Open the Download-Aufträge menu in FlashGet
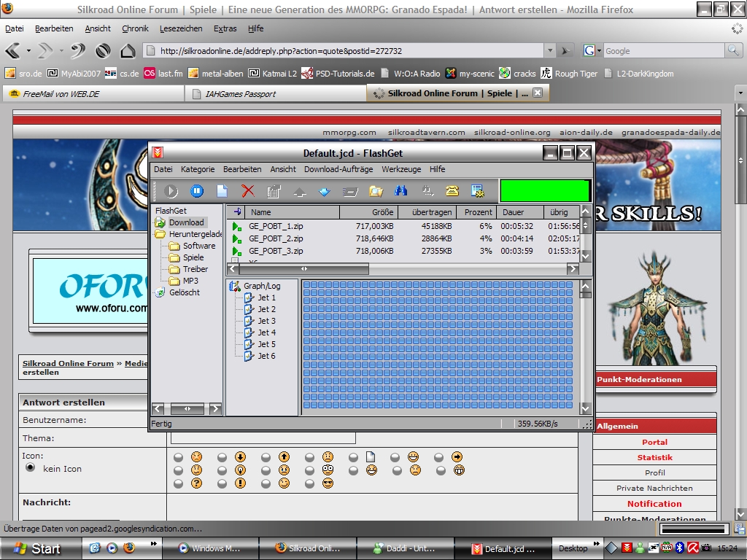This screenshot has width=747, height=560. tap(338, 169)
